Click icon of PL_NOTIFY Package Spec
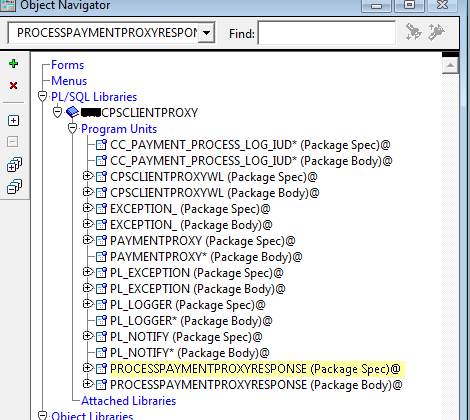 coord(101,337)
